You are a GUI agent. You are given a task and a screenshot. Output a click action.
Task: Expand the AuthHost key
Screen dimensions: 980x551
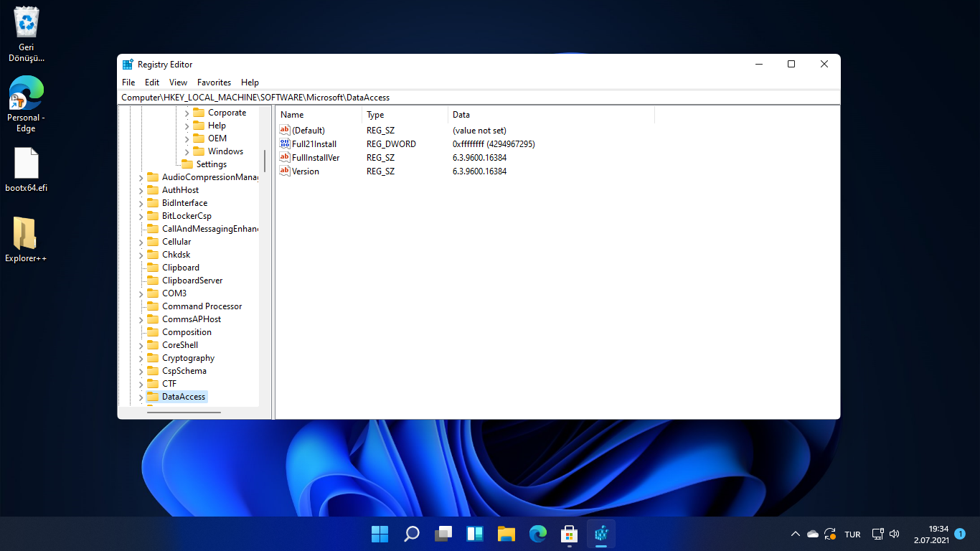click(x=141, y=190)
